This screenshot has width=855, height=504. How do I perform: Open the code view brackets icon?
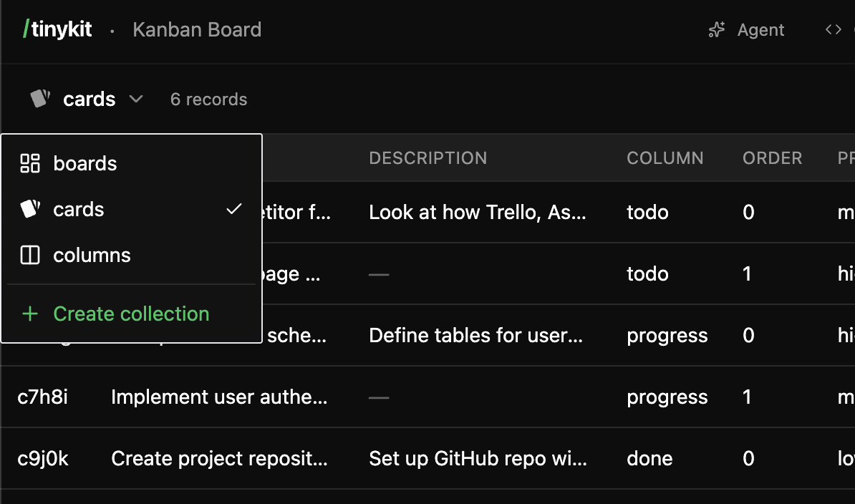point(834,29)
